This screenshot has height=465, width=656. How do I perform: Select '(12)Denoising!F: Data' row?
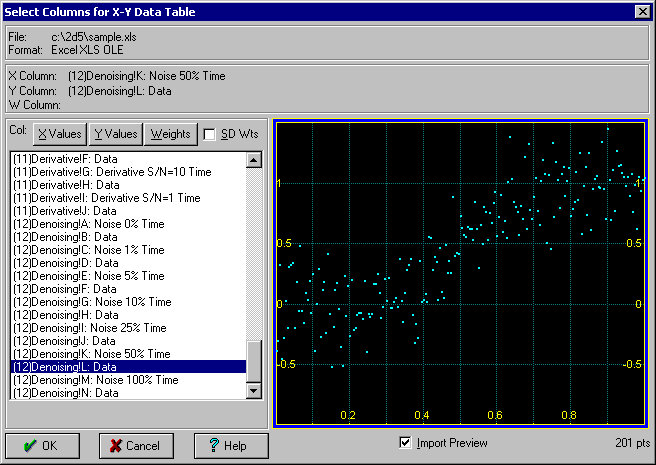pos(128,289)
